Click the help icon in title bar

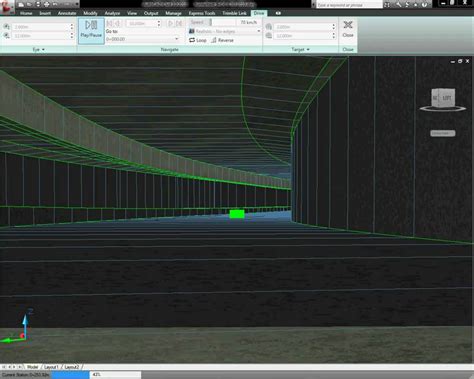pyautogui.click(x=424, y=5)
